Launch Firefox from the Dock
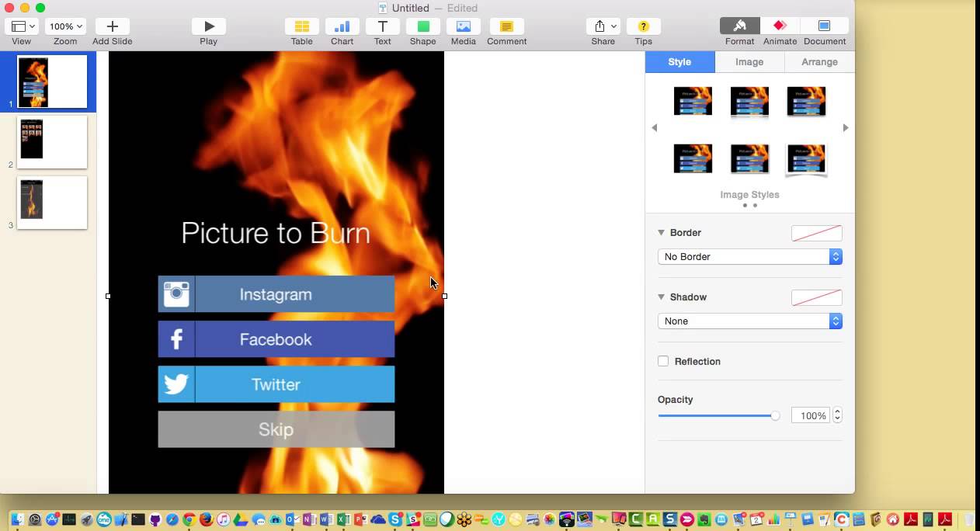The image size is (980, 531). 206,519
